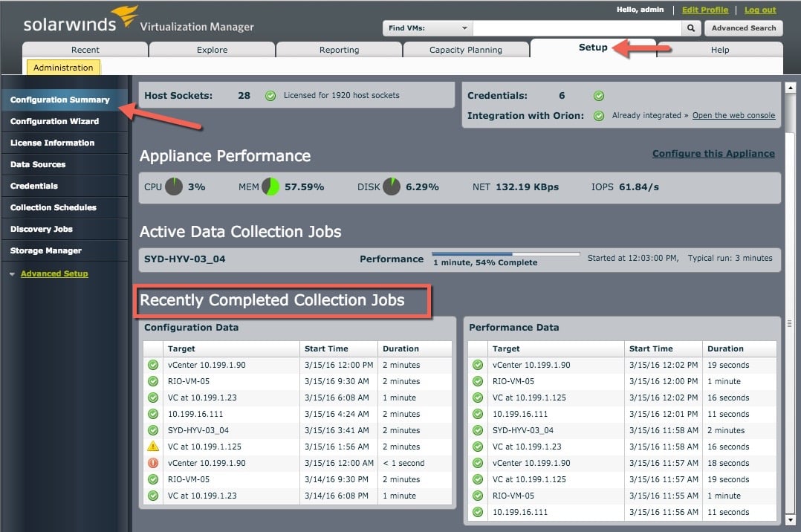Click the scrollbar down arrow

point(791,520)
